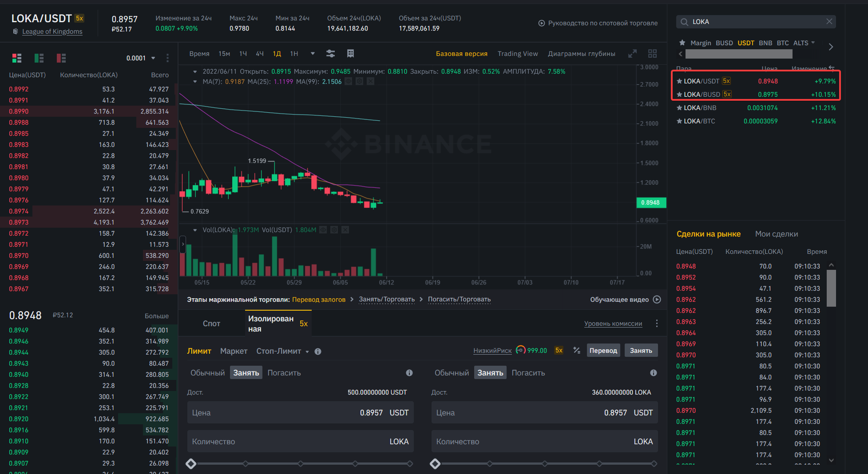Screen dimensions: 868x474
Task: Open the order form three-dot menu
Action: coord(657,324)
